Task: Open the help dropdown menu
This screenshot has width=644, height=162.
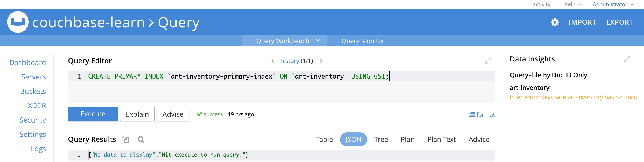Action: click(573, 4)
